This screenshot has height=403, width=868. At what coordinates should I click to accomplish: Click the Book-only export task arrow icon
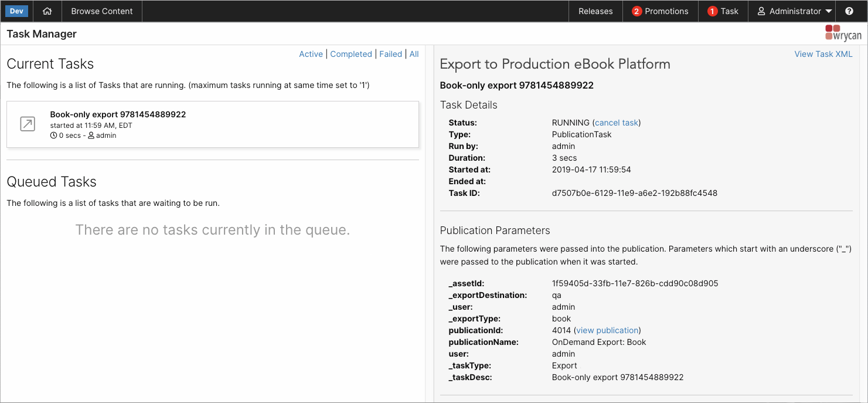[28, 124]
